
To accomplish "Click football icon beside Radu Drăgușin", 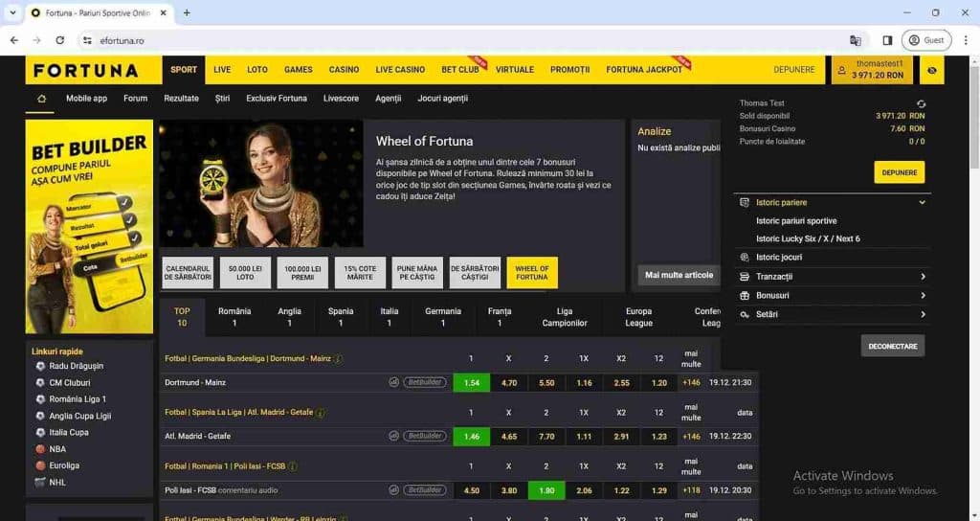I will tap(40, 366).
